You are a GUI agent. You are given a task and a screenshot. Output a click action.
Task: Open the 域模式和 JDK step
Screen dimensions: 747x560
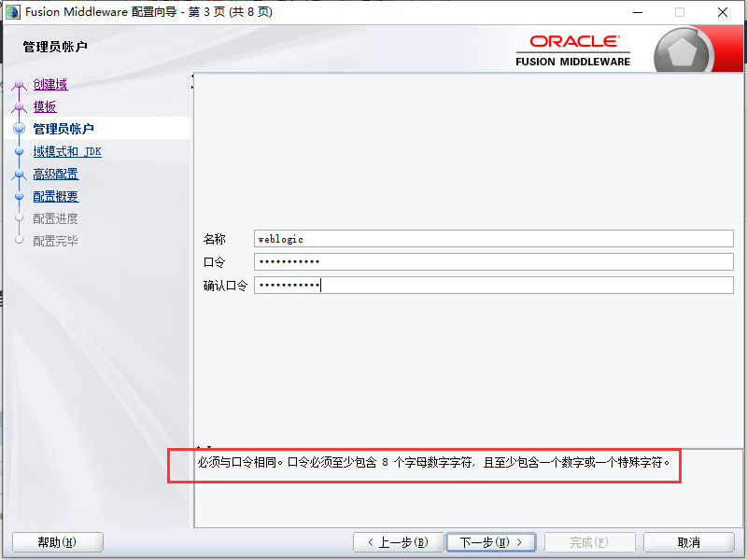pyautogui.click(x=67, y=151)
